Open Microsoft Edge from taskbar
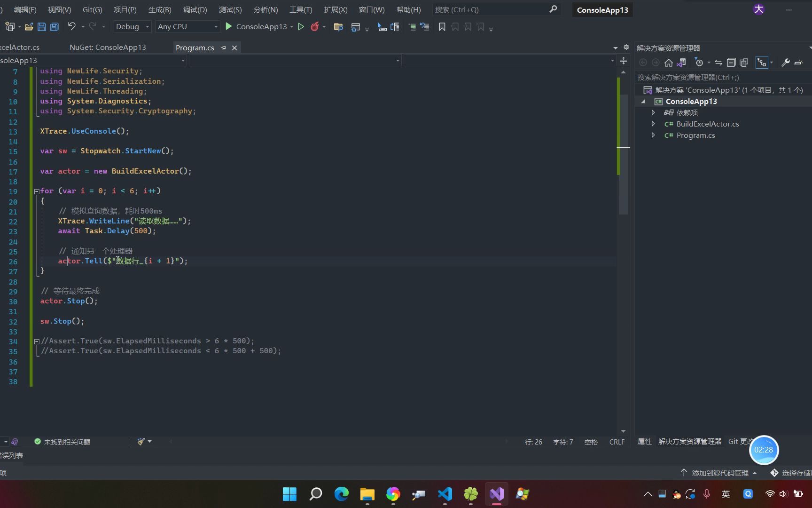Image resolution: width=812 pixels, height=508 pixels. (342, 494)
